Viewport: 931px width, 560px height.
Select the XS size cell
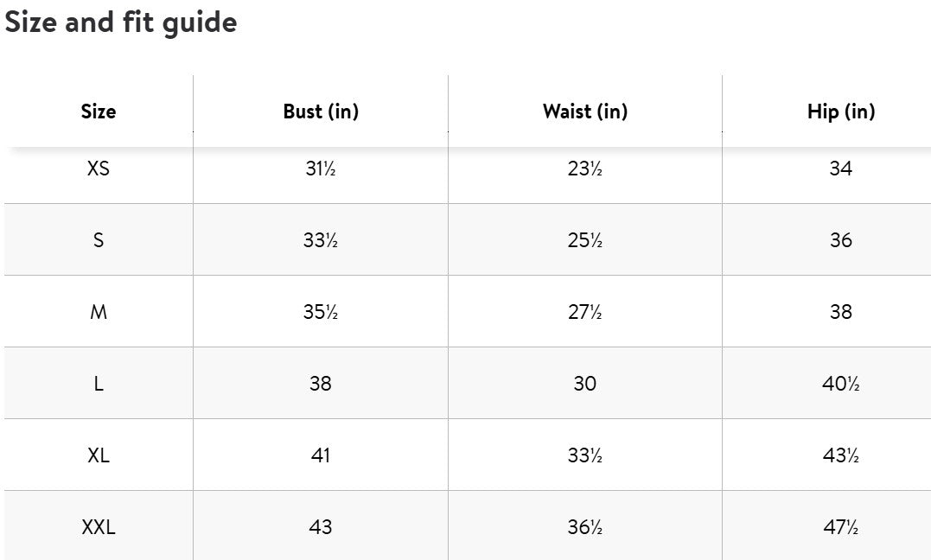click(x=99, y=169)
